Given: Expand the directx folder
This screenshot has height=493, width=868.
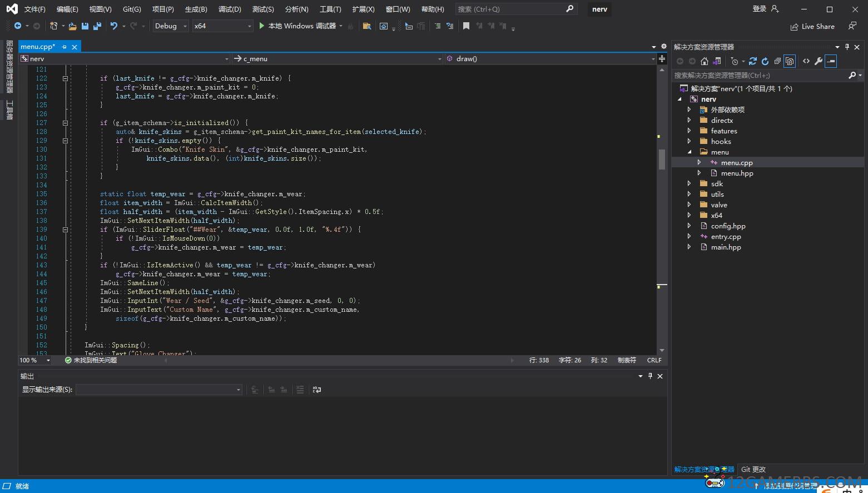Looking at the screenshot, I should (689, 120).
